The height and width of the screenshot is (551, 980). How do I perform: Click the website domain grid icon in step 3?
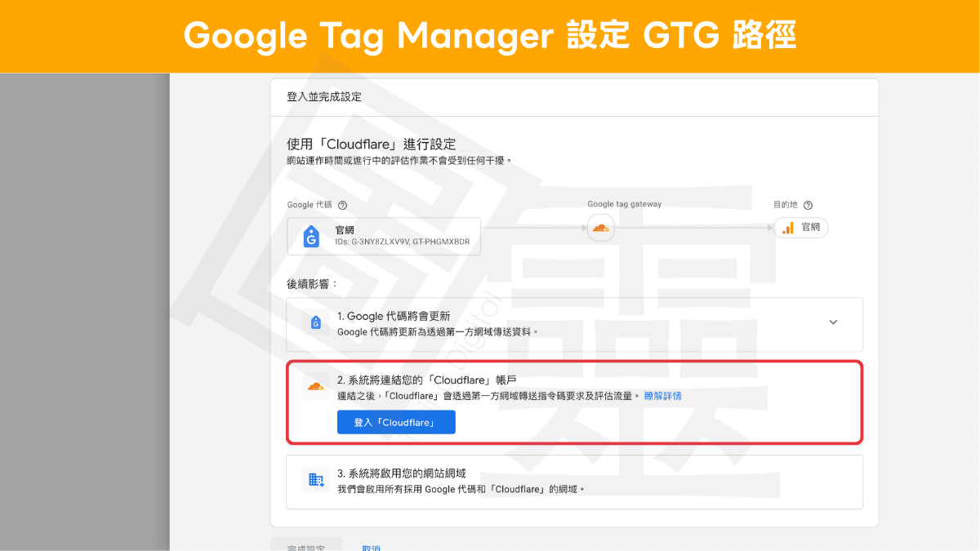point(317,480)
